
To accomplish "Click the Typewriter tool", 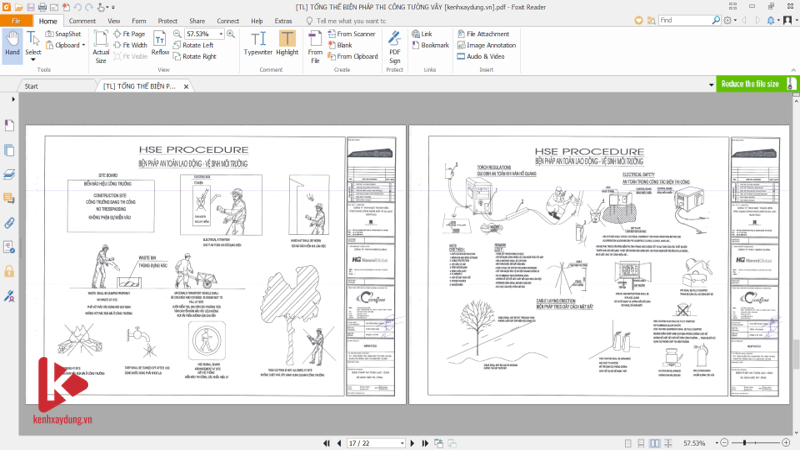I will 258,43.
